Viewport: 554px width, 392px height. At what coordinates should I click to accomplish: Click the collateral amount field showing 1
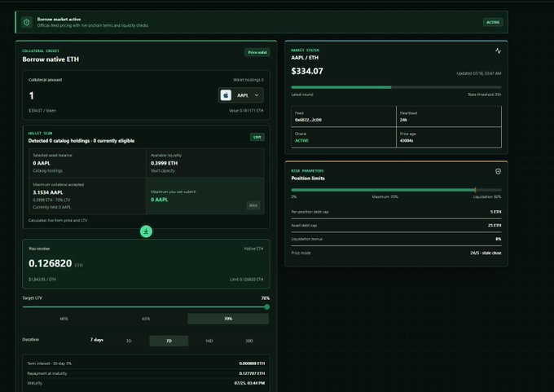32,95
